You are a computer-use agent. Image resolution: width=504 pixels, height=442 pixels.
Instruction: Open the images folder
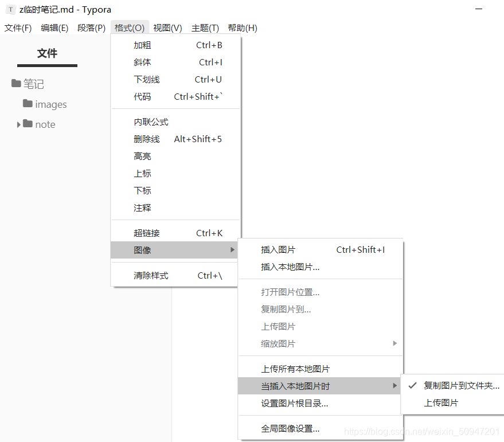pyautogui.click(x=51, y=104)
